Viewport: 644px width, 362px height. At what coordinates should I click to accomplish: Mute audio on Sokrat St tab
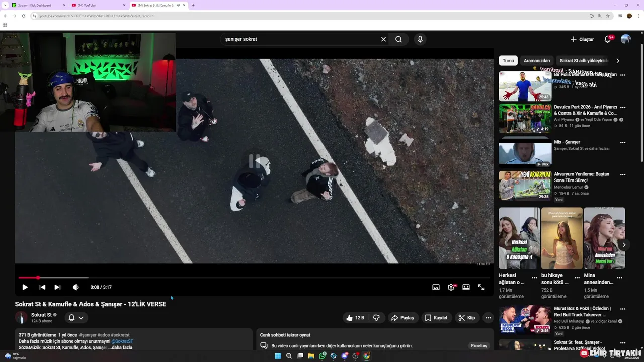coord(178,5)
